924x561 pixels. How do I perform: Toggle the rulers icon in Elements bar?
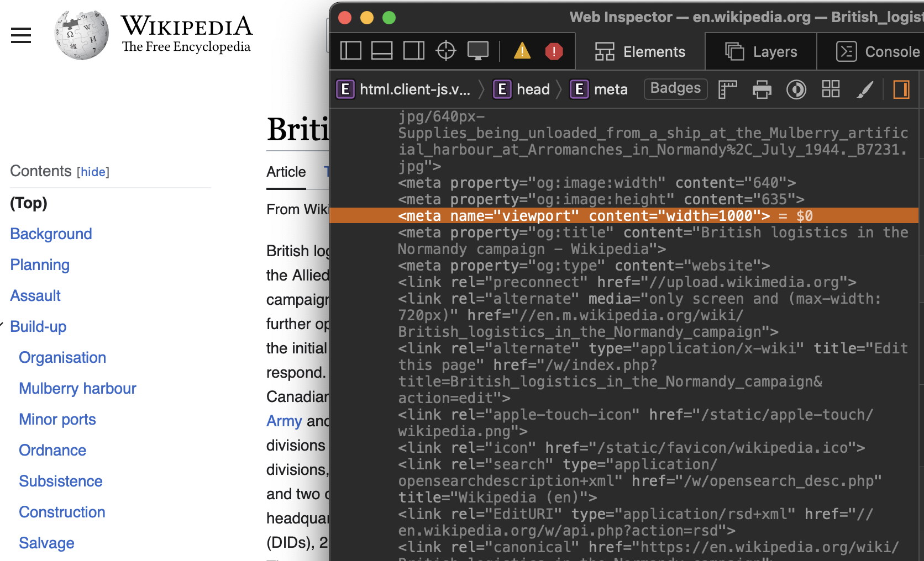[727, 89]
